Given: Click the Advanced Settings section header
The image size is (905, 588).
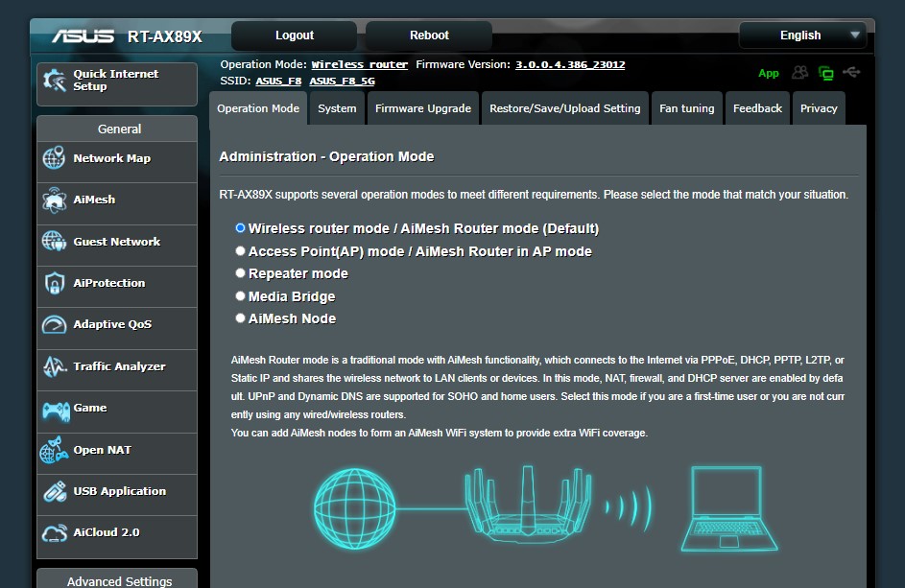Looking at the screenshot, I should tap(117, 579).
